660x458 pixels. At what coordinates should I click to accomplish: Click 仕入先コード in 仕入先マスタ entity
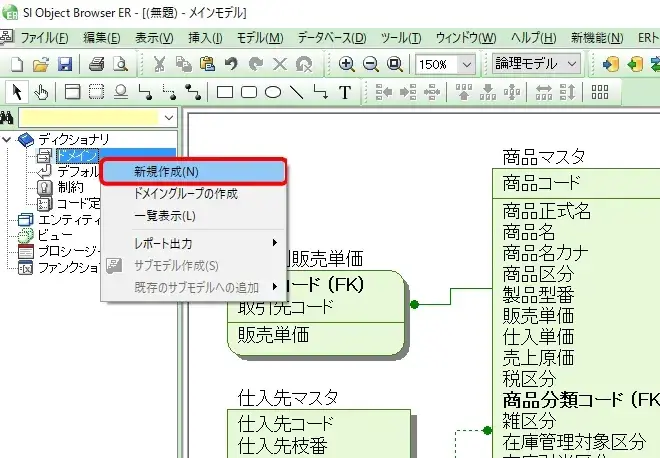[x=285, y=423]
